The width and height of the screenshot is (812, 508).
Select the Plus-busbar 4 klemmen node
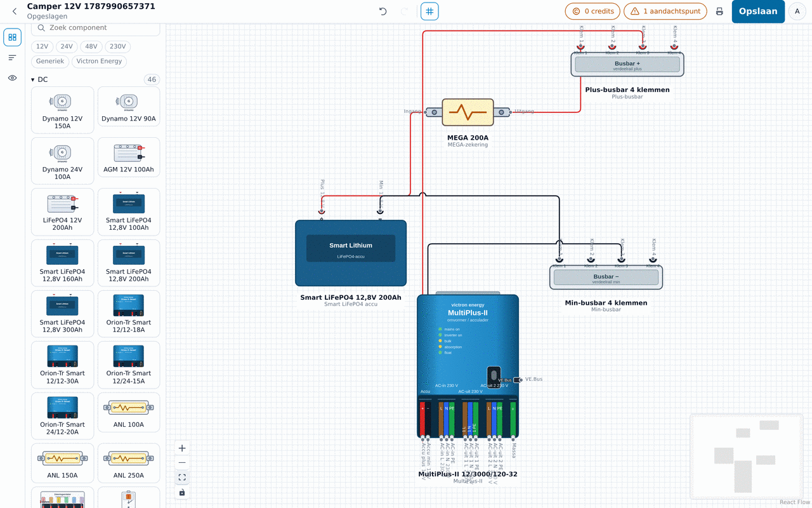pyautogui.click(x=627, y=64)
